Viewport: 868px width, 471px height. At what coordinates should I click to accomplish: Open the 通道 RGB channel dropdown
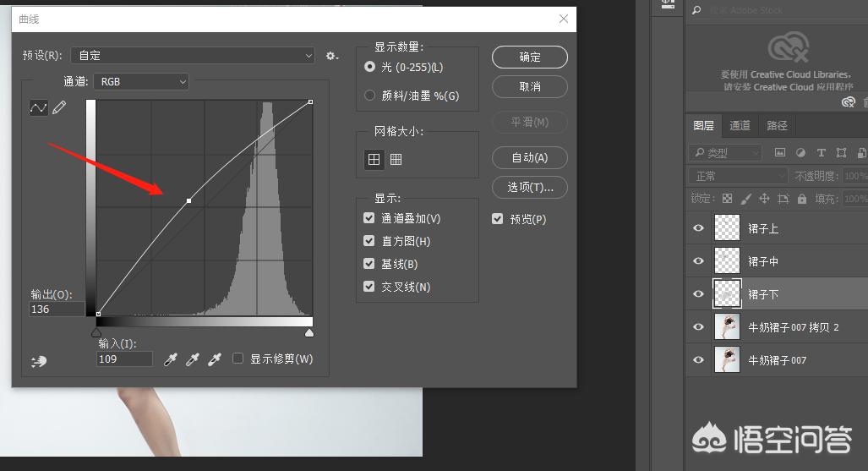[x=141, y=81]
